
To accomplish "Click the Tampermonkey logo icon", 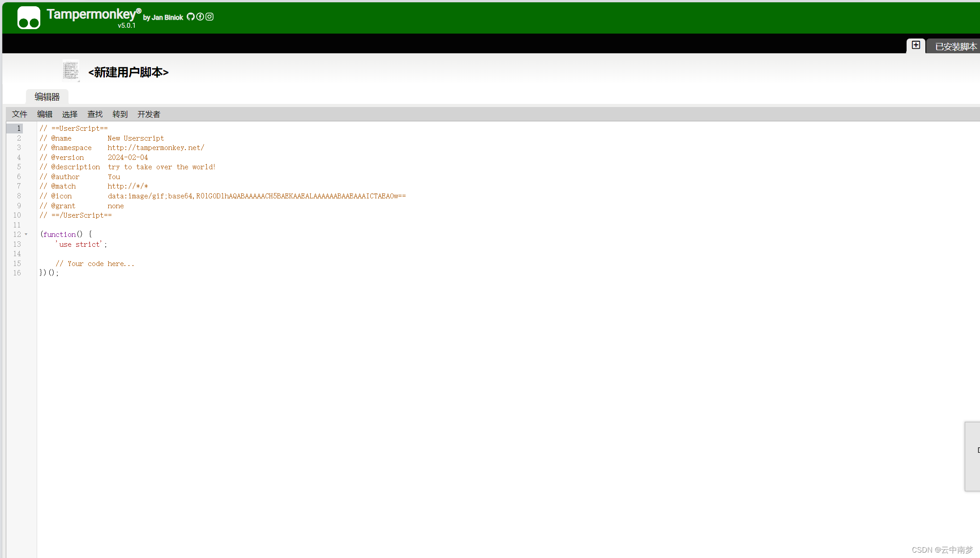I will 29,18.
